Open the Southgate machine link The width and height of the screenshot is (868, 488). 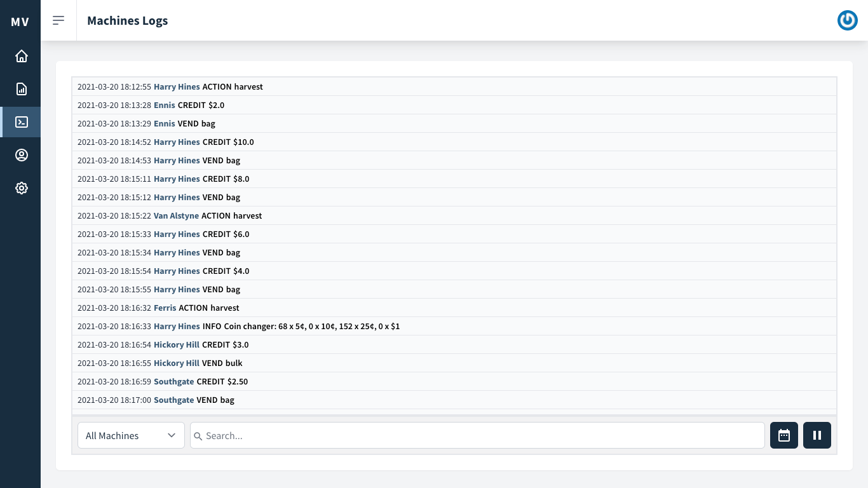[x=173, y=381]
